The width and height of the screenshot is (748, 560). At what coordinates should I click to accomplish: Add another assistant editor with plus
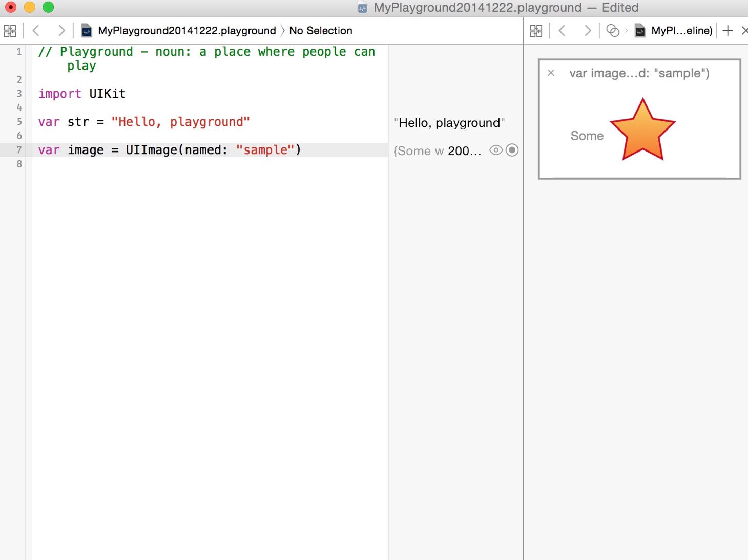click(x=728, y=31)
